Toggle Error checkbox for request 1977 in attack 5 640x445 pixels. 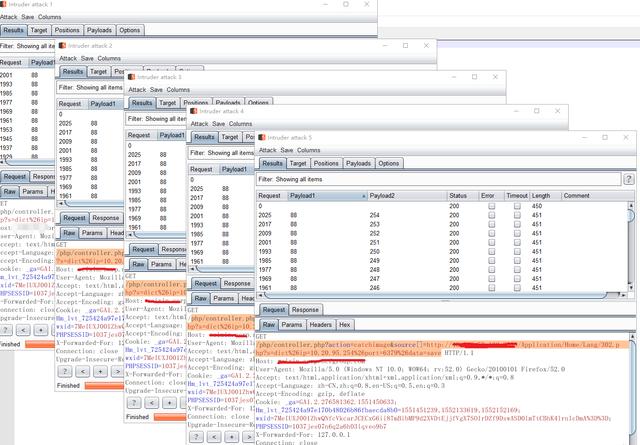tap(491, 269)
